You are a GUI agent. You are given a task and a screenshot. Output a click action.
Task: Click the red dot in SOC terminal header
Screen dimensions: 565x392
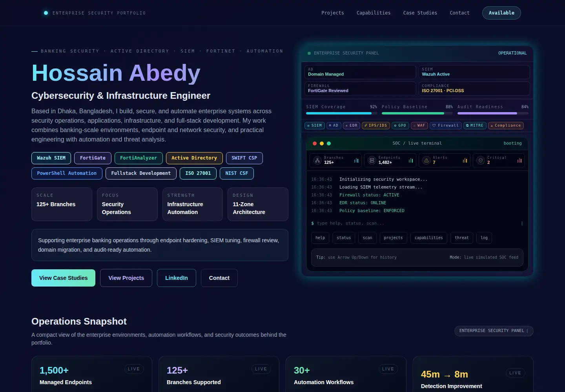[x=315, y=143]
